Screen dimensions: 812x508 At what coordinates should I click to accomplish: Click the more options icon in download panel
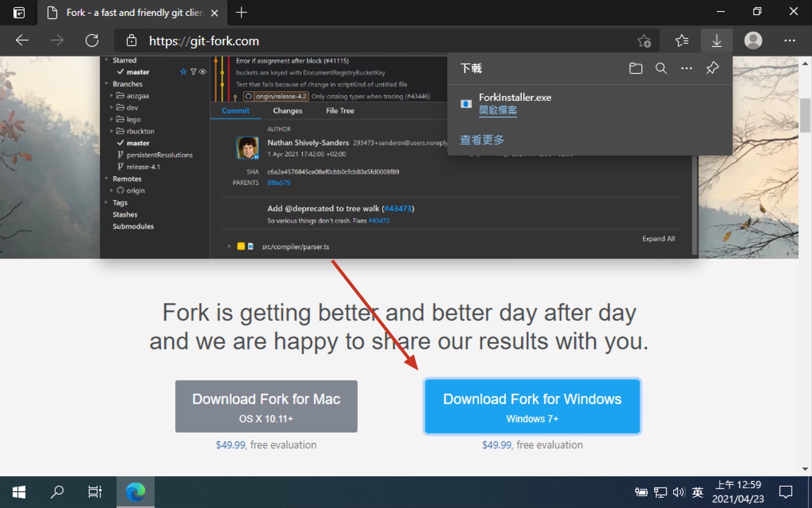pyautogui.click(x=686, y=68)
